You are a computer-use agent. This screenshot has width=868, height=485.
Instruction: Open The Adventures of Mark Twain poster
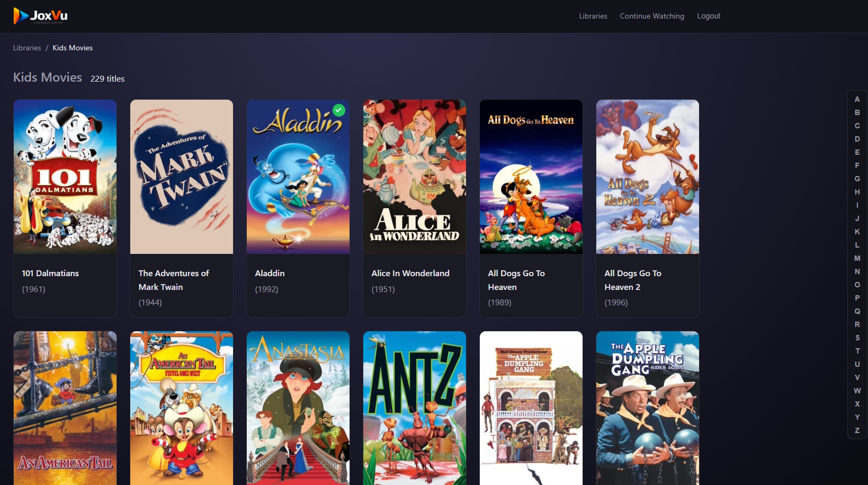tap(181, 177)
